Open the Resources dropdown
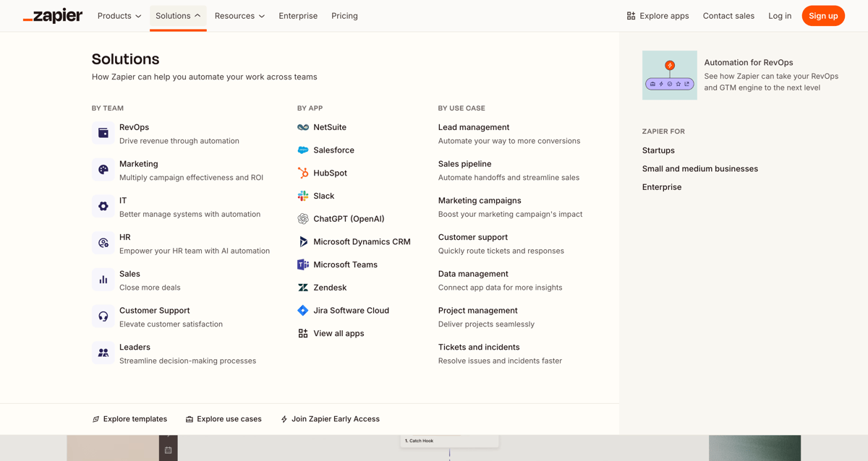The width and height of the screenshot is (868, 461). click(x=239, y=15)
